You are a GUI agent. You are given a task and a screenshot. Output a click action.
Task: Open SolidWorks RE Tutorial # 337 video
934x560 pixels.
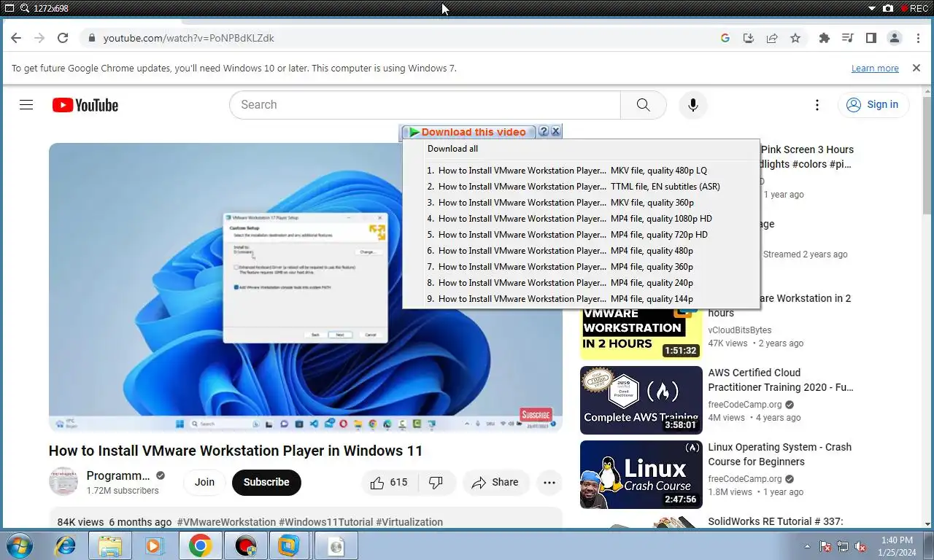click(x=776, y=521)
